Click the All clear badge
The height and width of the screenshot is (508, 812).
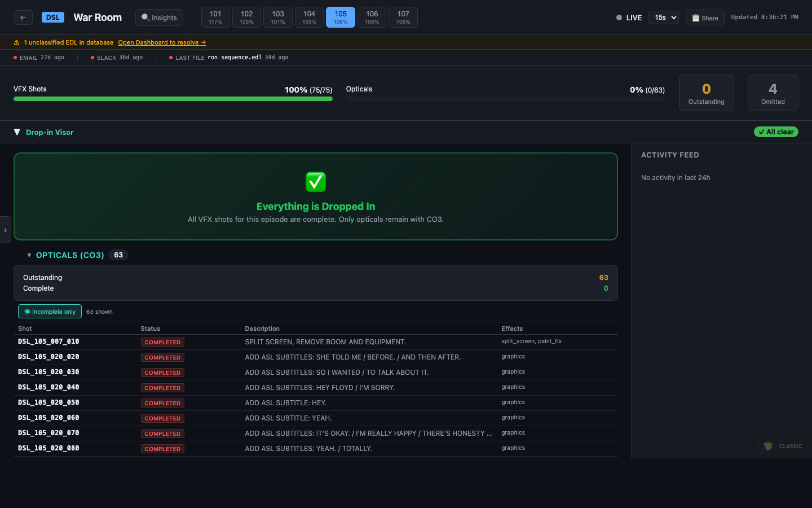[x=776, y=132]
